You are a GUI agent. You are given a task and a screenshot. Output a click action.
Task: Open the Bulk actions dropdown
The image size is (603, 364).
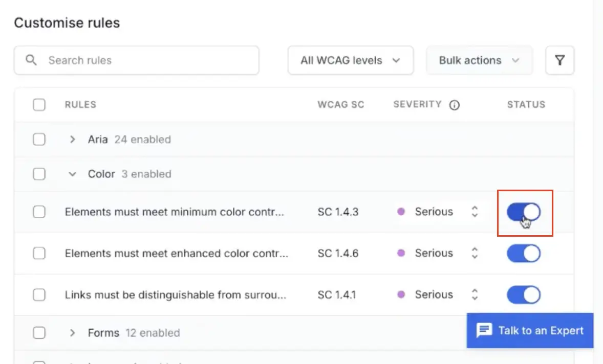click(479, 60)
